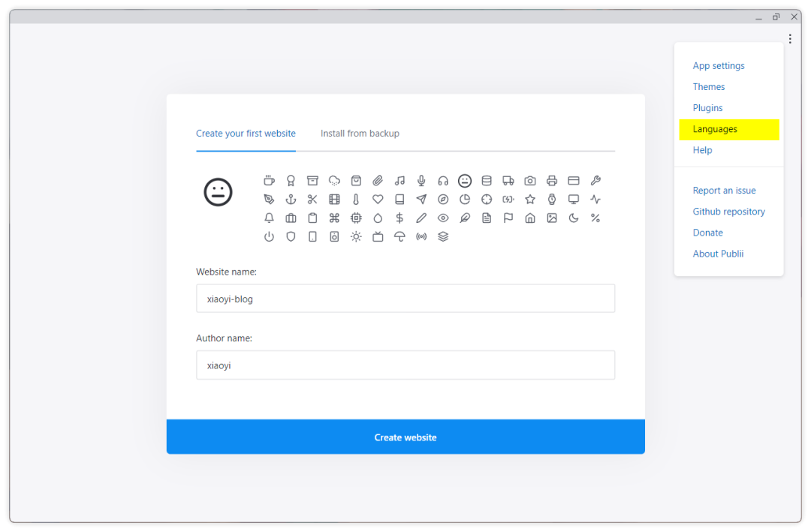Focus the Website name input field
Image resolution: width=811 pixels, height=532 pixels.
tap(405, 299)
